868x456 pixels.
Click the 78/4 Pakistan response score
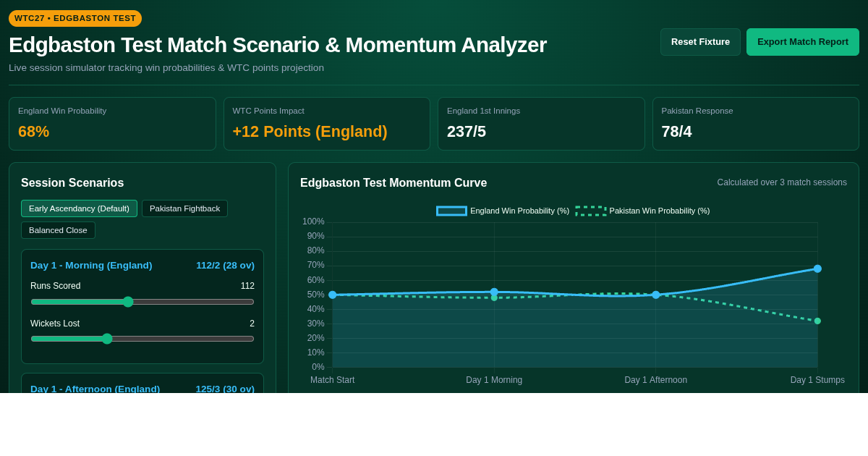click(676, 132)
